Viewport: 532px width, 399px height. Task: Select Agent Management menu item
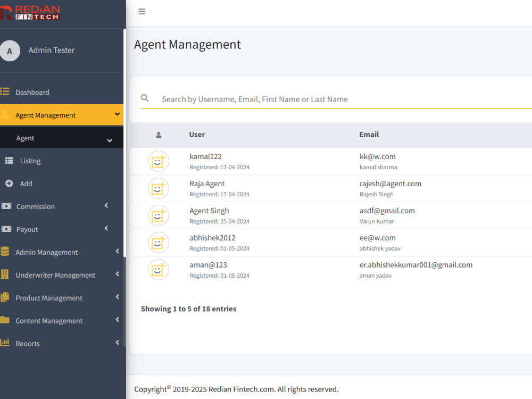62,115
